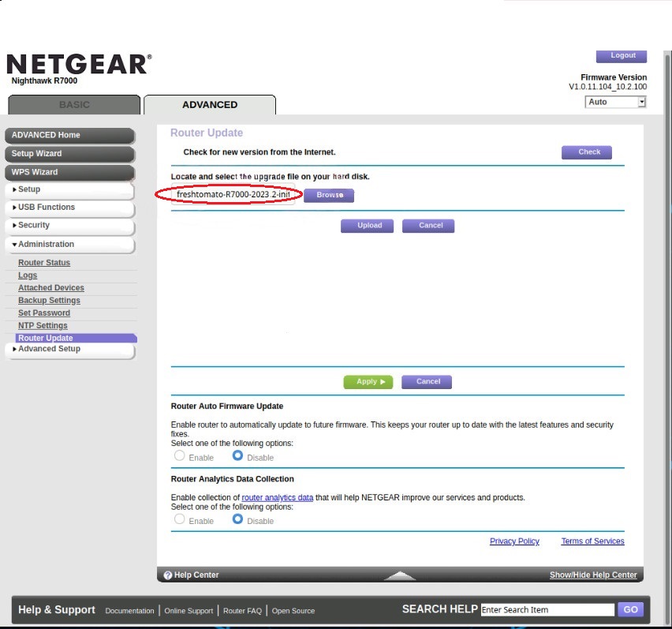Screen dimensions: 672x629
Task: Open the Terms of Services link
Action: [x=592, y=541]
